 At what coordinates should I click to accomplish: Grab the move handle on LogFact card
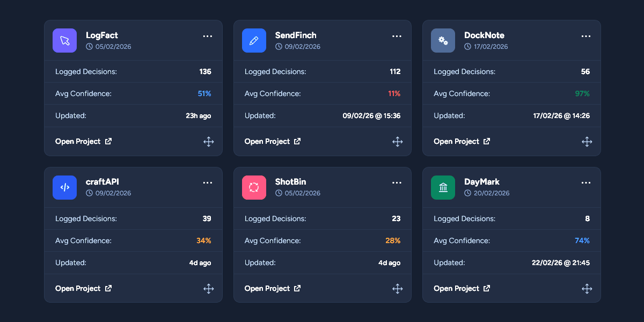pos(208,142)
